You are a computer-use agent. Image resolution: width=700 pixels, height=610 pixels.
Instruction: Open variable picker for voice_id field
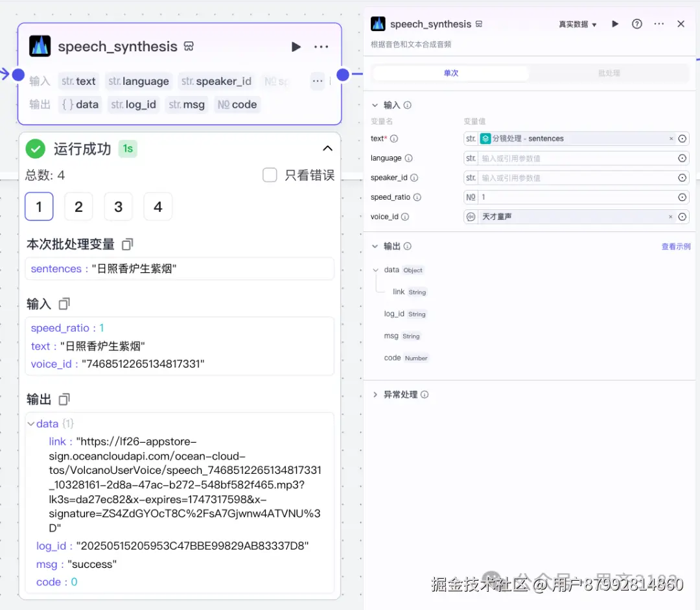point(682,217)
